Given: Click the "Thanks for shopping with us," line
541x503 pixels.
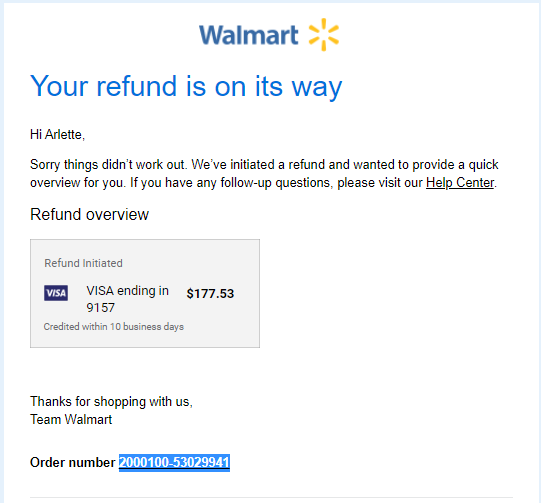Looking at the screenshot, I should [111, 402].
